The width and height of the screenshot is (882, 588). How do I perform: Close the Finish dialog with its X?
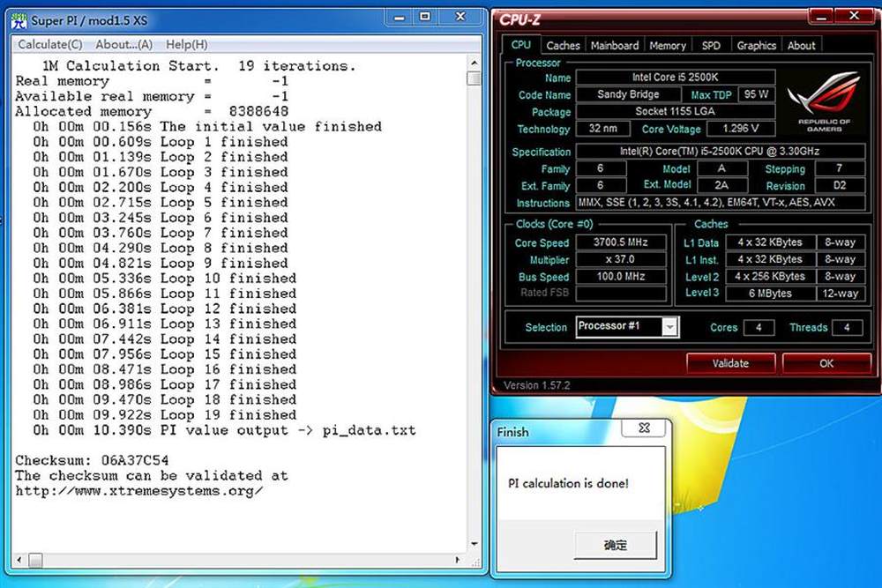tap(645, 428)
